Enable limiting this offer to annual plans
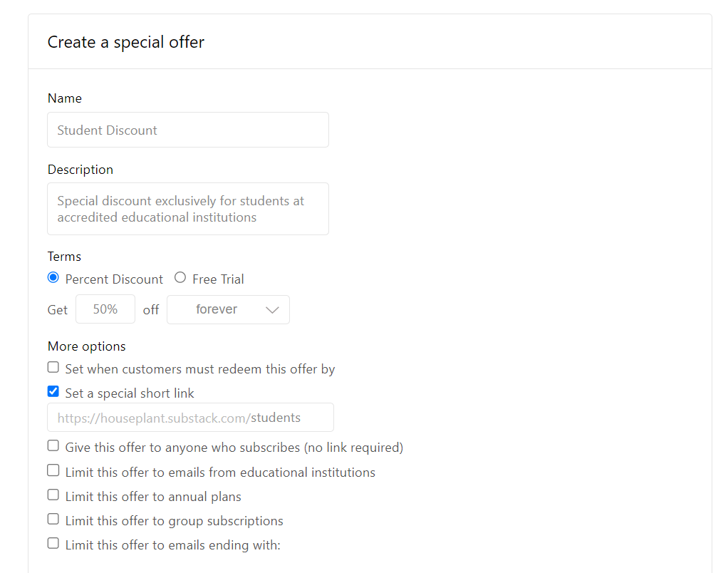The height and width of the screenshot is (573, 728). click(53, 494)
